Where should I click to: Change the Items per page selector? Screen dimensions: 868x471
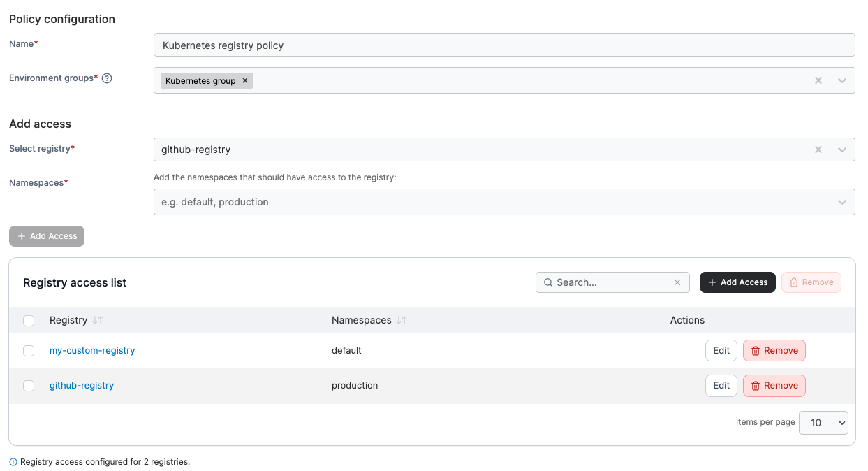pyautogui.click(x=823, y=423)
